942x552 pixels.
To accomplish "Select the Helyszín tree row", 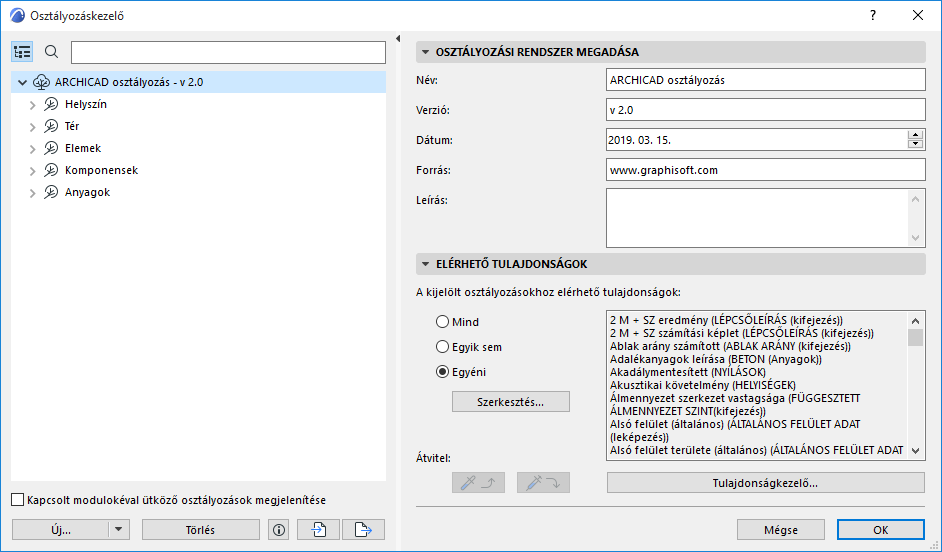I will point(198,105).
